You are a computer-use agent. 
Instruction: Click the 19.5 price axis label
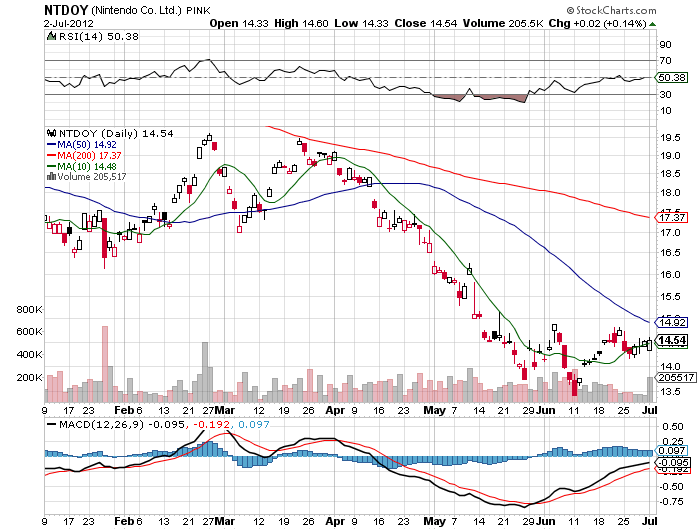pos(670,138)
